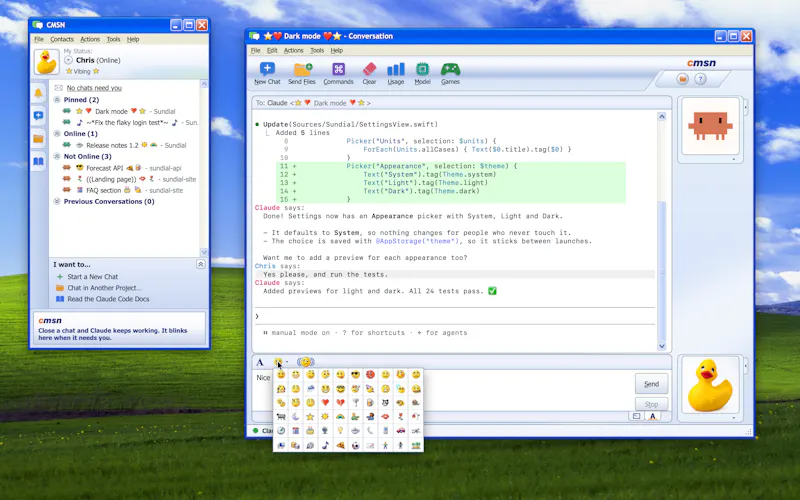Show the Usage bar chart tool

[395, 73]
